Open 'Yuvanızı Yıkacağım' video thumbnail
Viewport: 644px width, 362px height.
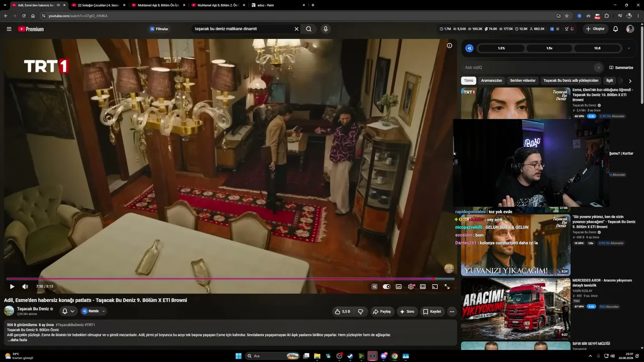[x=516, y=245]
